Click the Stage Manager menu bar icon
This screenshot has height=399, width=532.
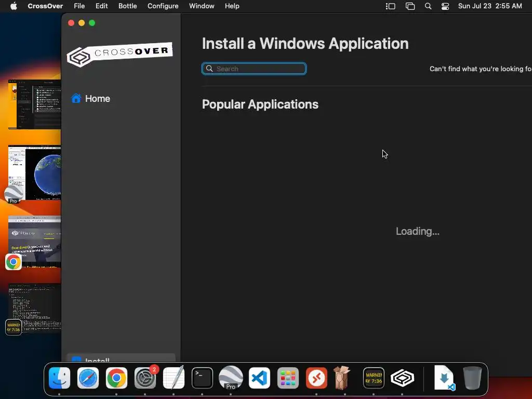click(x=391, y=6)
